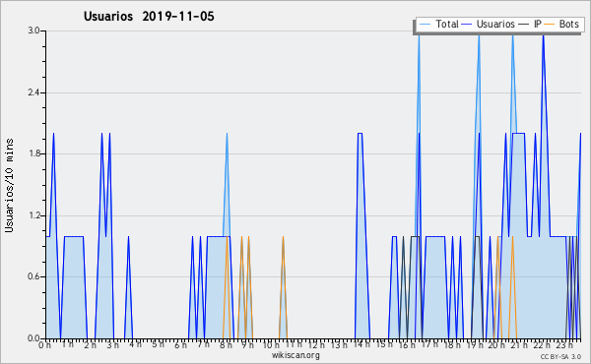The height and width of the screenshot is (364, 591).
Task: Click the orange bot spike near 10 h
Action: tap(283, 287)
